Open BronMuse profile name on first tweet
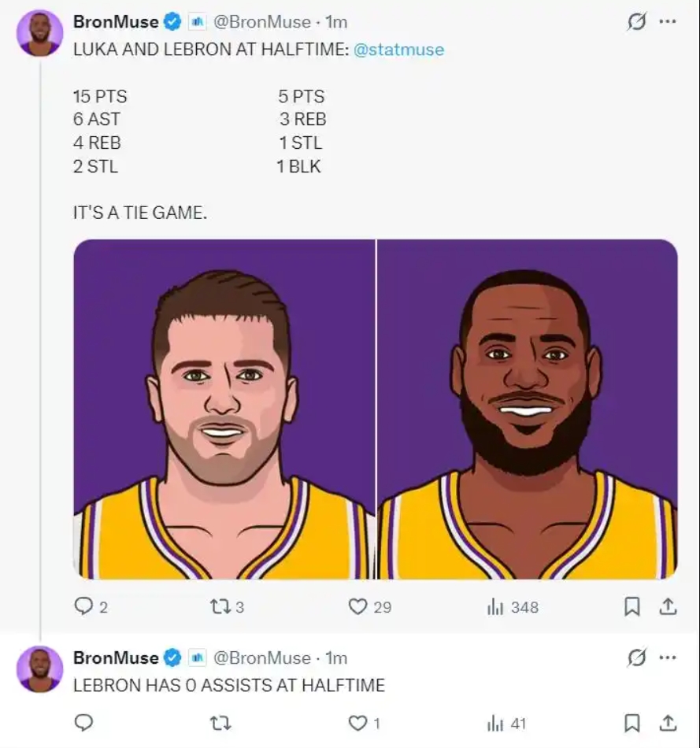 tap(116, 22)
